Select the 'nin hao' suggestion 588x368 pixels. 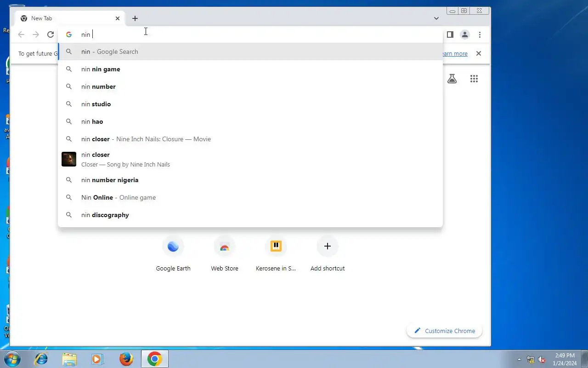250,121
